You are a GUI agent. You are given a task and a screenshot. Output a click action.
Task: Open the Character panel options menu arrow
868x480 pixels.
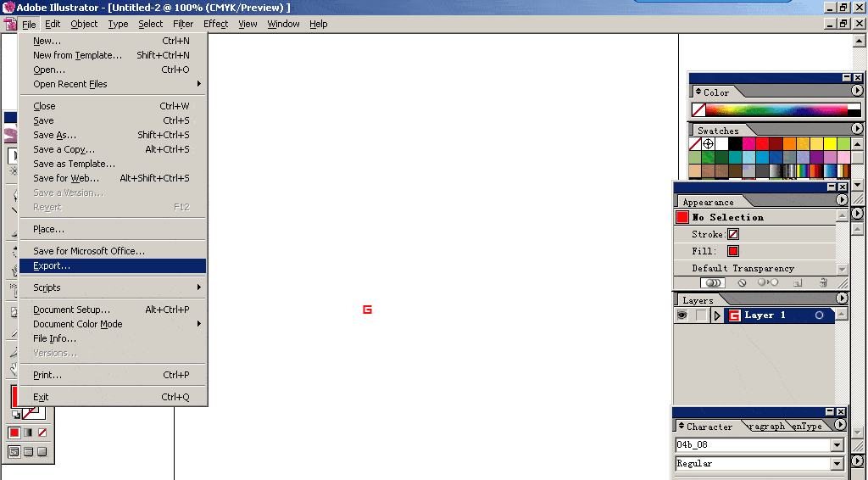coord(840,425)
